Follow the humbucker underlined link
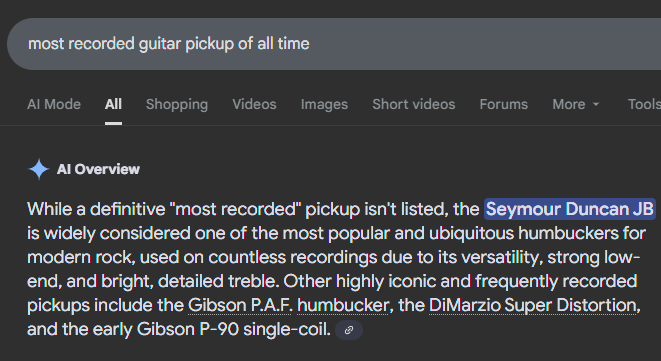Viewport: 661px width, 361px height. (343, 305)
